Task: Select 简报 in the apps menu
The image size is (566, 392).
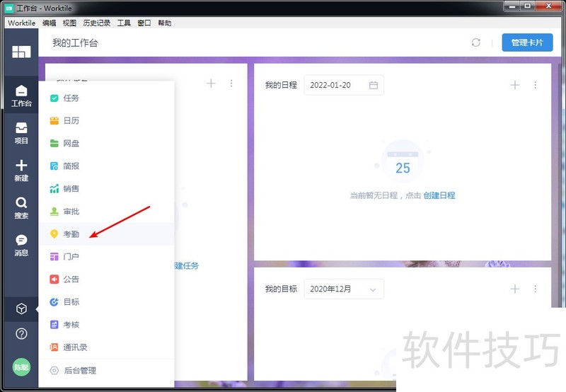Action: (x=107, y=166)
